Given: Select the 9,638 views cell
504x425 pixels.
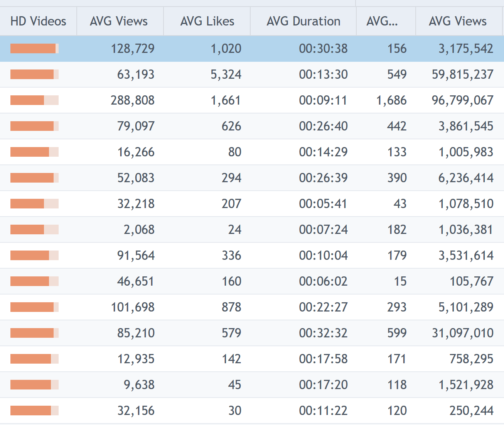Looking at the screenshot, I should (139, 385).
